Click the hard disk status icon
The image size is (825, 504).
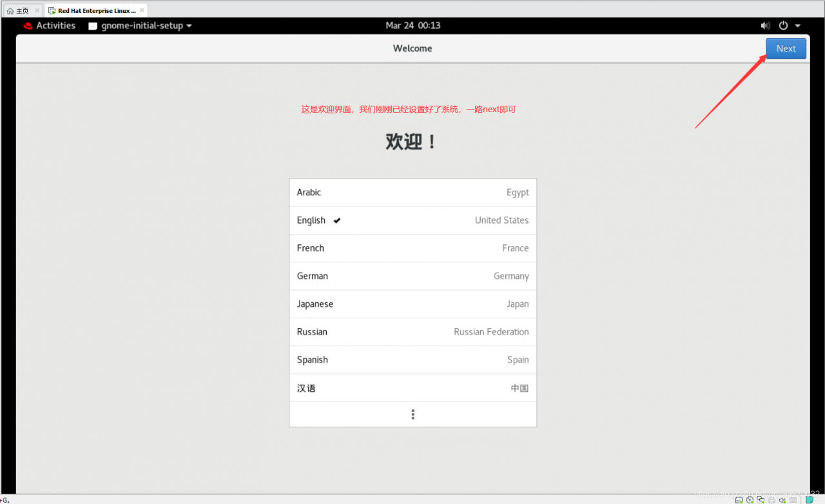point(739,499)
